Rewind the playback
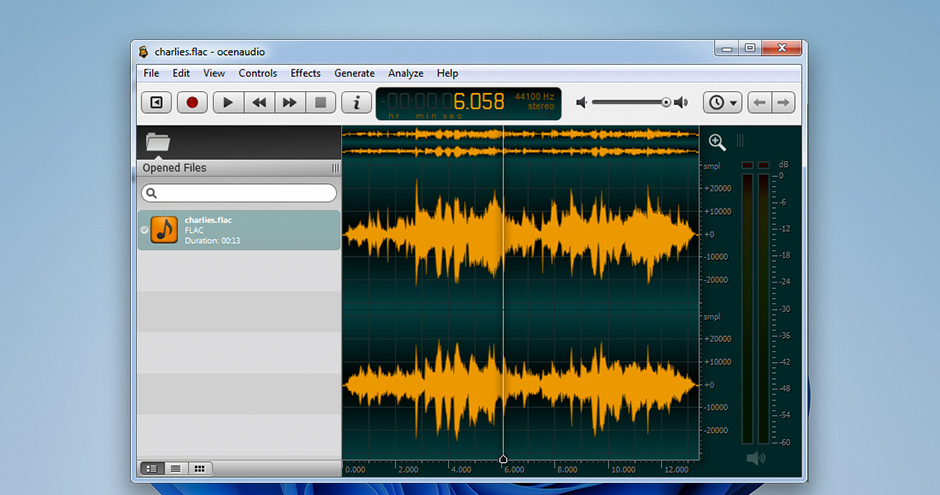 click(x=259, y=102)
